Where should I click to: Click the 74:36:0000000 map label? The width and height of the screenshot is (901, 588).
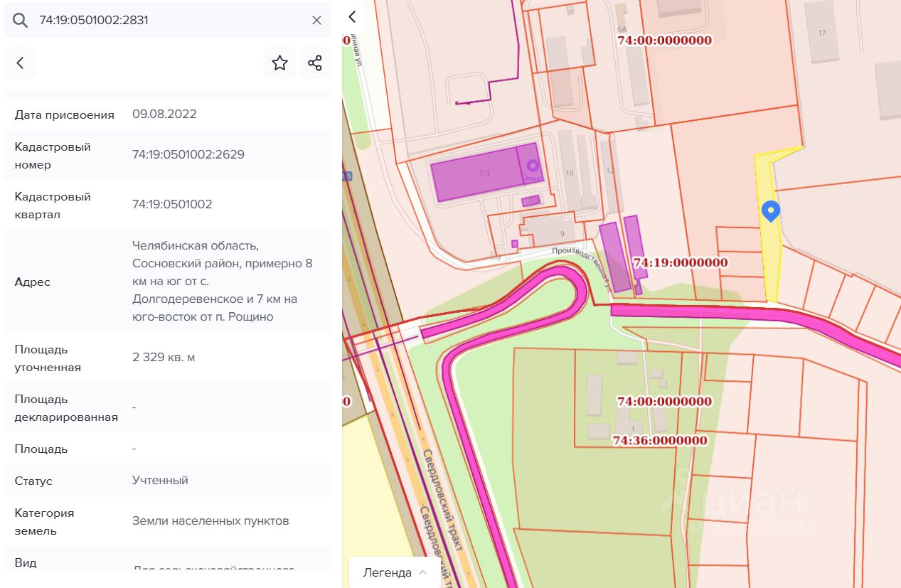(x=659, y=441)
